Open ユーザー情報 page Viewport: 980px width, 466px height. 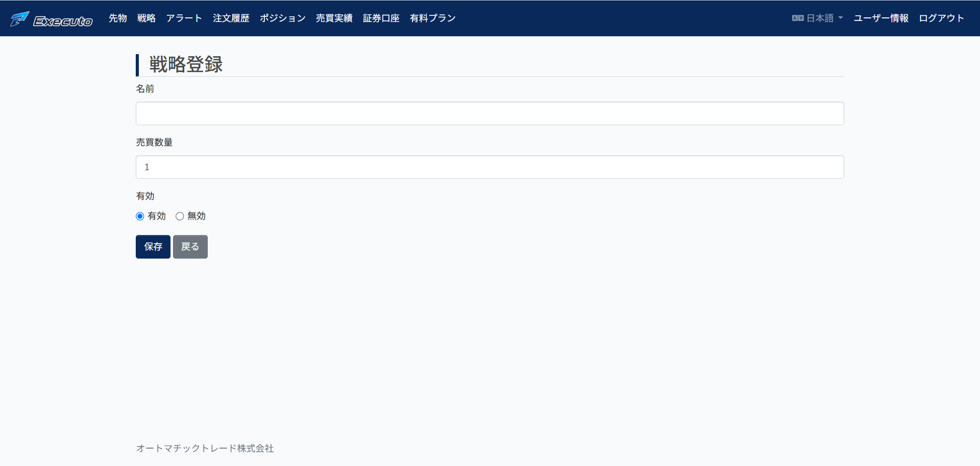(x=881, y=18)
